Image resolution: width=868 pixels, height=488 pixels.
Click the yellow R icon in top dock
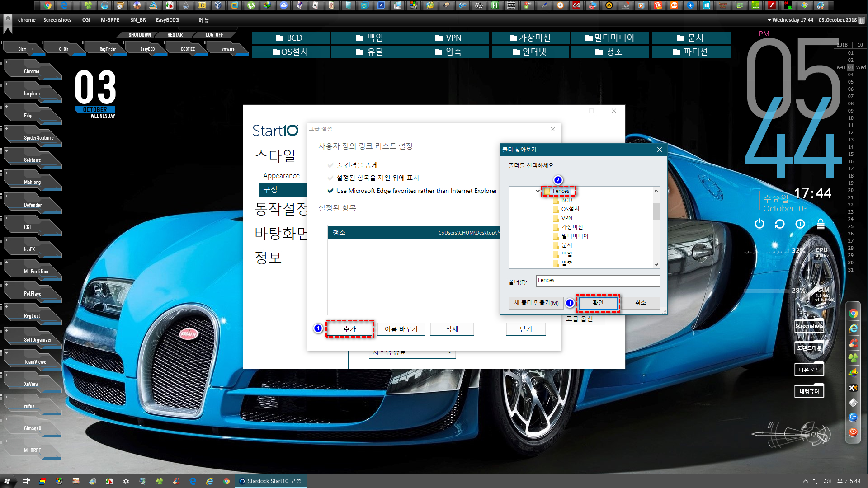pyautogui.click(x=202, y=5)
